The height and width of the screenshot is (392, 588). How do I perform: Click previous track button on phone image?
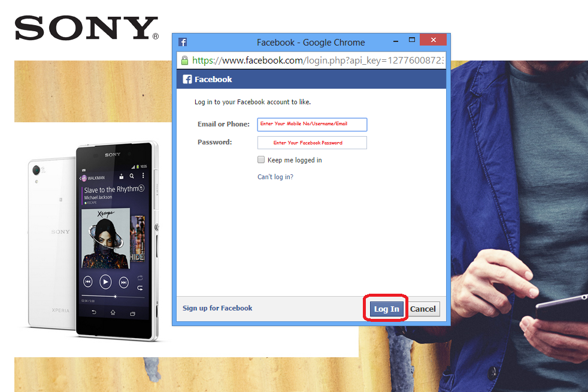(88, 281)
